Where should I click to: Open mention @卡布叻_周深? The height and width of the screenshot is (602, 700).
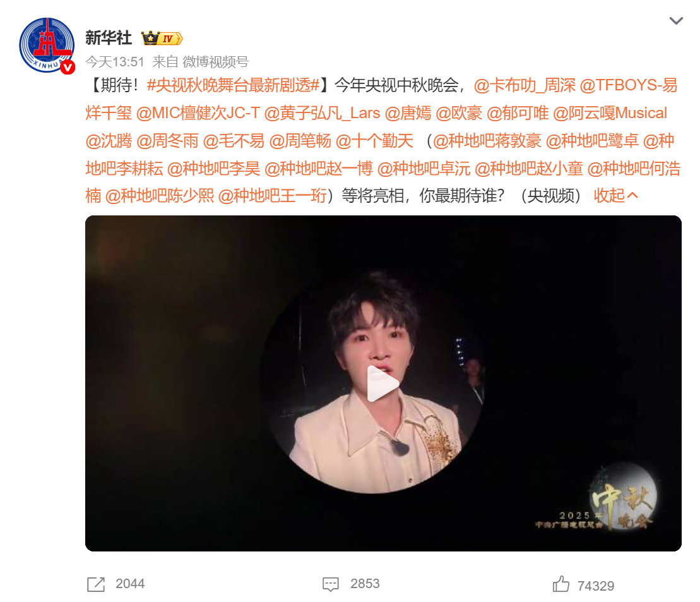(x=525, y=85)
